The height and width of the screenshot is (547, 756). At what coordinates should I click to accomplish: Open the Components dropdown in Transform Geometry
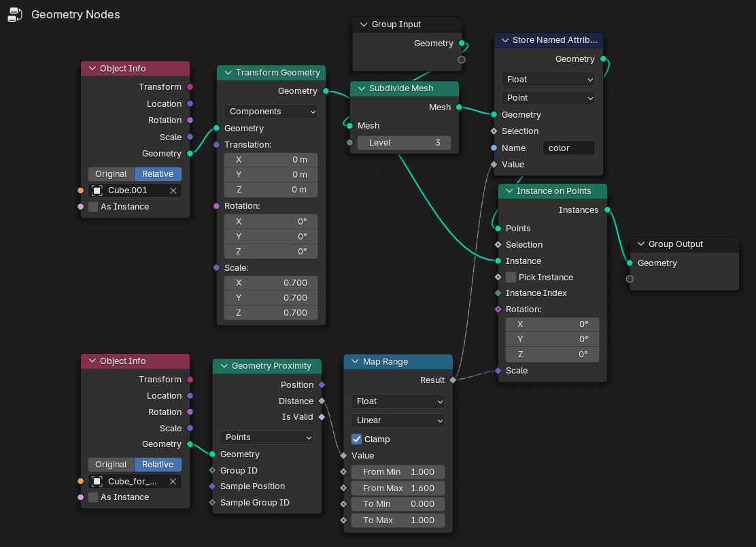point(271,112)
